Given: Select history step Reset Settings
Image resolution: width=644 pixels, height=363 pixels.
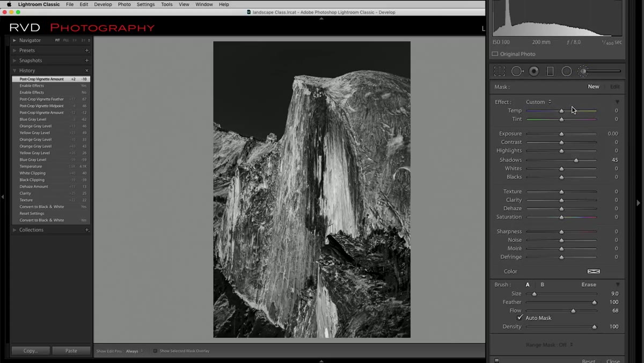Looking at the screenshot, I should pyautogui.click(x=51, y=213).
